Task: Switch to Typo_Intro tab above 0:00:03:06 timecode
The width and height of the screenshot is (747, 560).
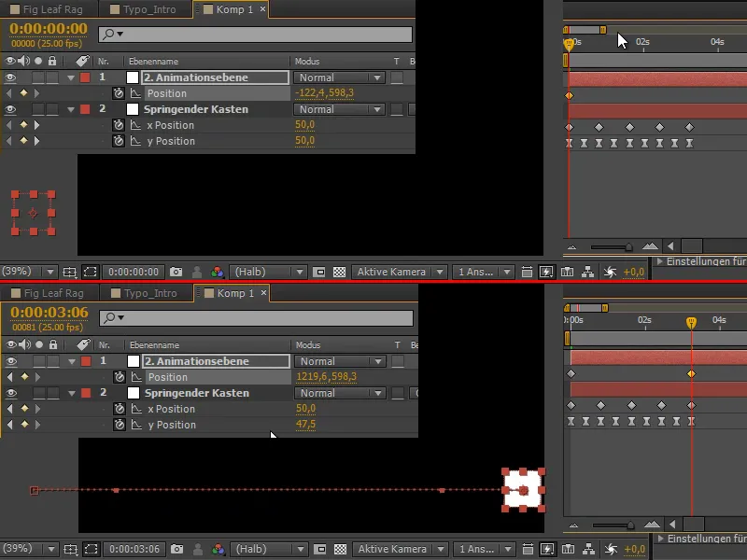Action: coord(144,293)
